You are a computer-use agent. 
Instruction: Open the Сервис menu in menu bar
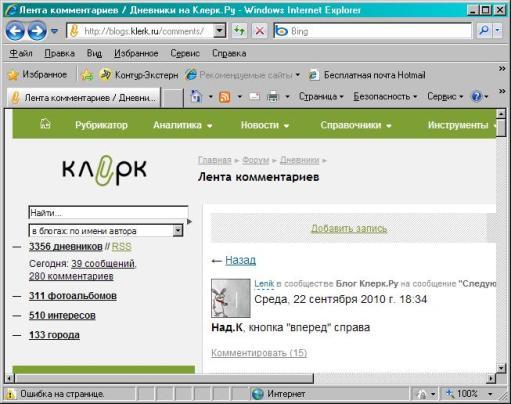click(185, 53)
